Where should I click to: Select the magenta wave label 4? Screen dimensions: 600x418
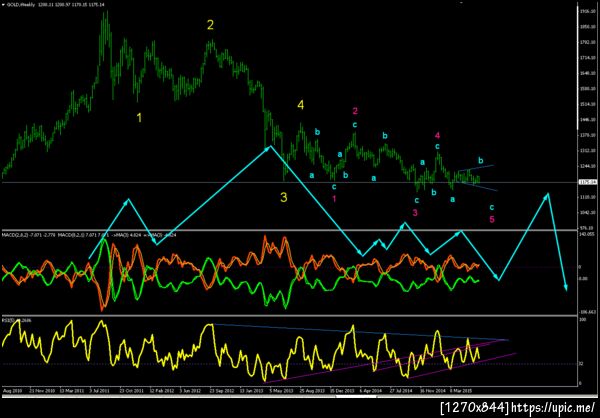437,135
